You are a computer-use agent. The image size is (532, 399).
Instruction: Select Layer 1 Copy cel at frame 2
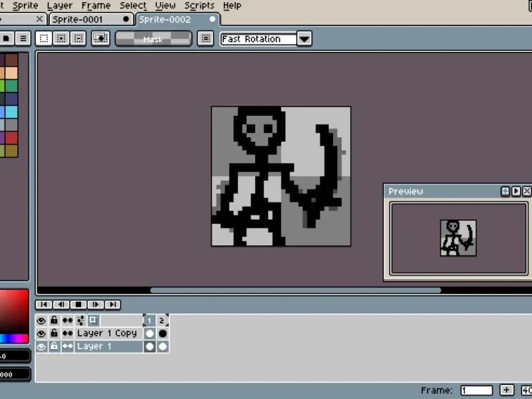pos(162,333)
